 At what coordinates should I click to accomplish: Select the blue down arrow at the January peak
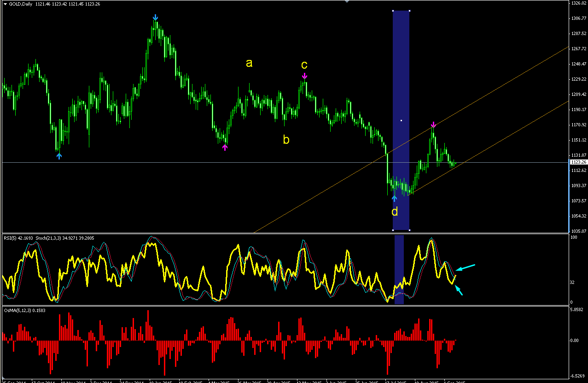[x=156, y=18]
